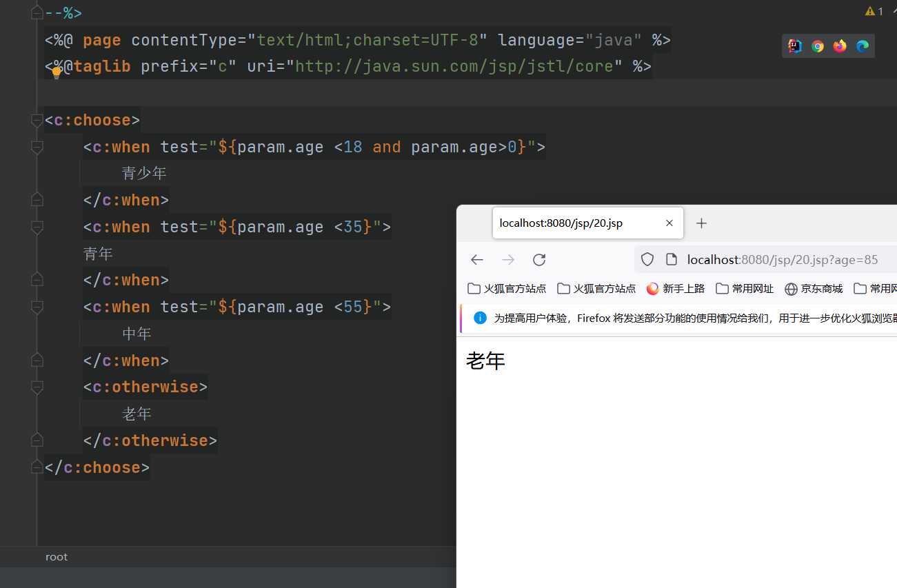Click the taglib keyword in the directive

[102, 66]
